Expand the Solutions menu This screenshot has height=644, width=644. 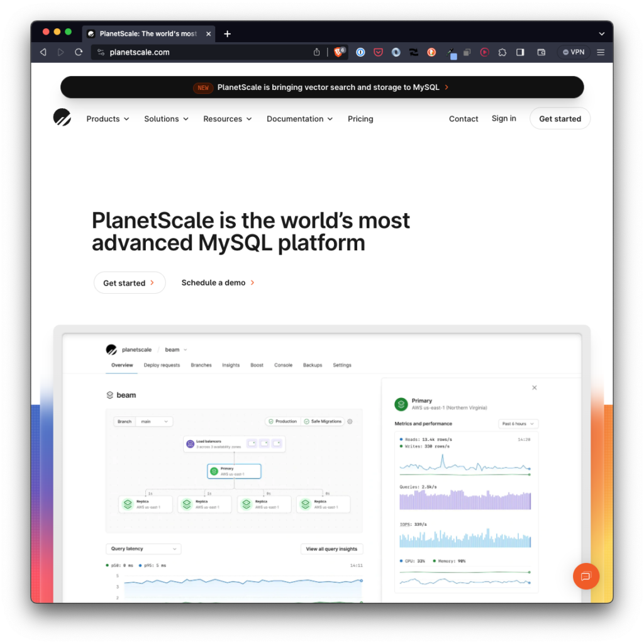click(166, 119)
